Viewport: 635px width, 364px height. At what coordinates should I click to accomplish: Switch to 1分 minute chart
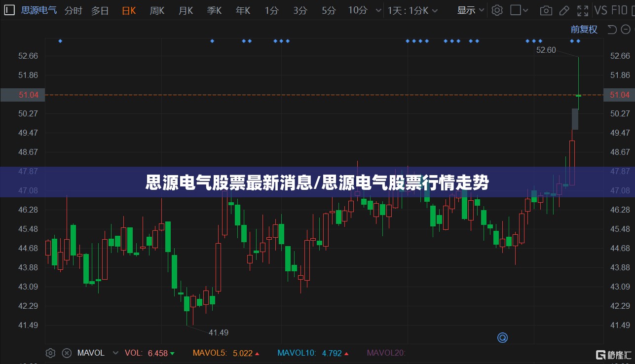point(271,10)
